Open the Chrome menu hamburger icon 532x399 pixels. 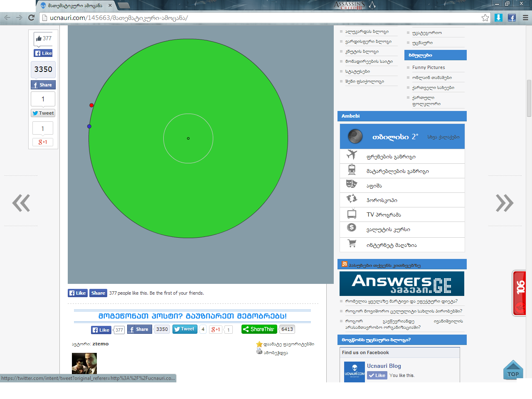click(x=525, y=17)
